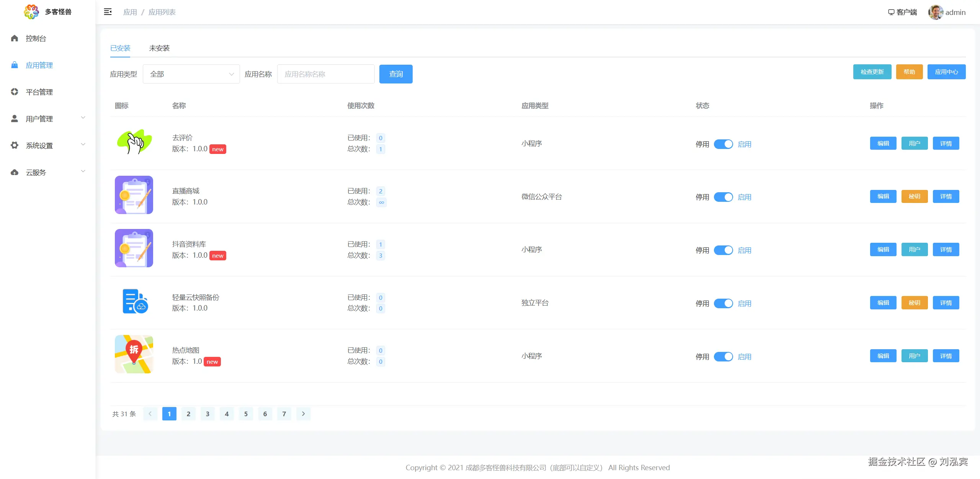This screenshot has height=479, width=980.
Task: Go to page 3 in pagination
Action: [207, 414]
